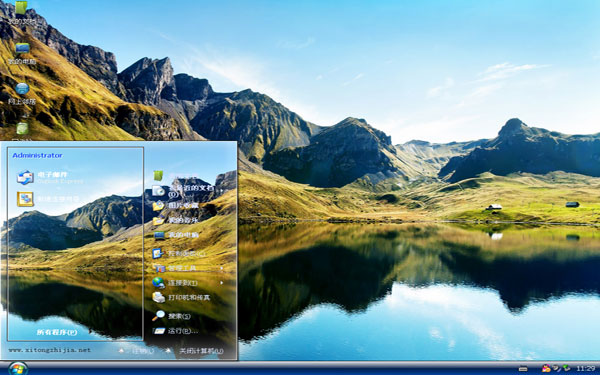This screenshot has width=600, height=375.
Task: Open the Control Panel icon in Start menu
Action: (x=158, y=253)
